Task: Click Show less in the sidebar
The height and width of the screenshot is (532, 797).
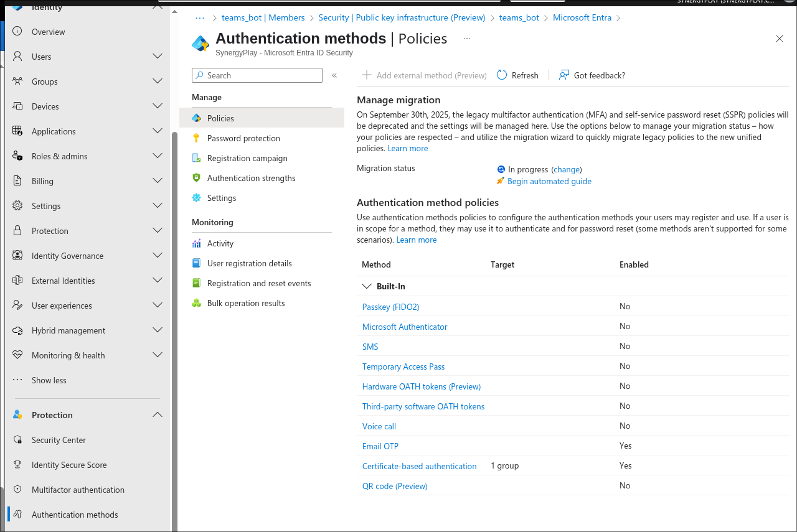Action: coord(49,380)
